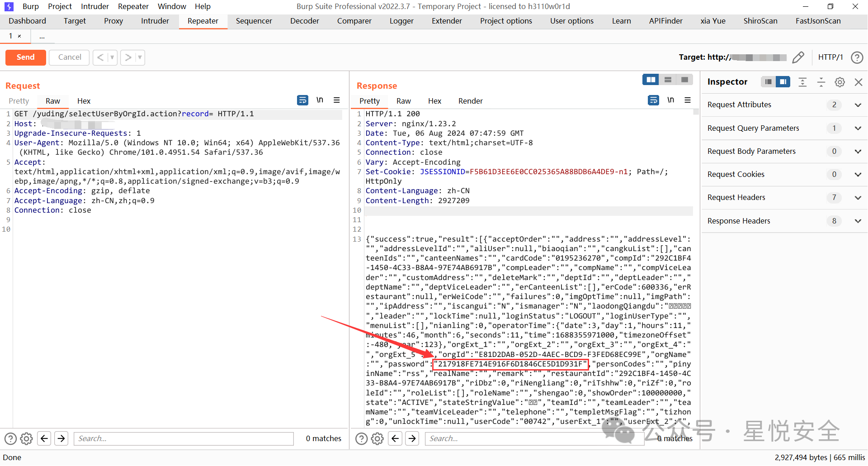Open the history forward dropdown arrow
The image size is (868, 466).
point(140,57)
